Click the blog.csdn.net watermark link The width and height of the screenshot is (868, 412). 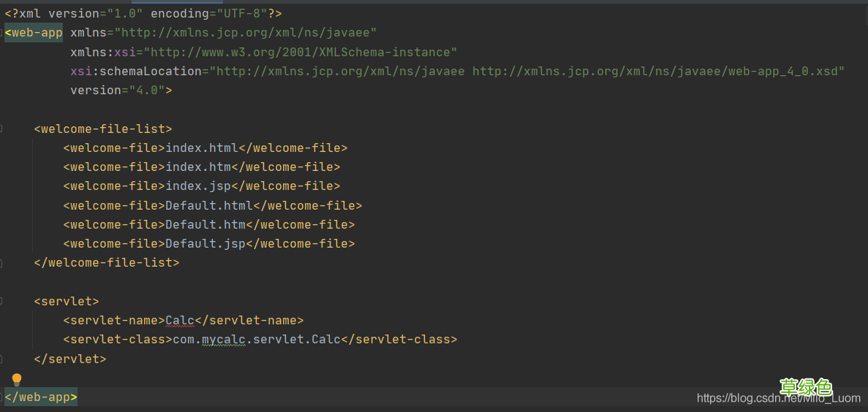(x=778, y=398)
